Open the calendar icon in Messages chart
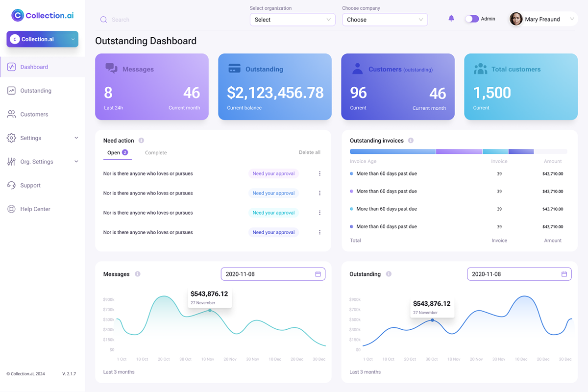This screenshot has height=392, width=588. tap(318, 274)
